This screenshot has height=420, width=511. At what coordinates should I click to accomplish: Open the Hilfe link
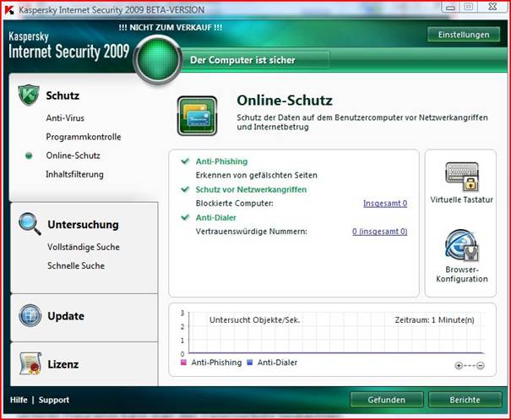(19, 400)
